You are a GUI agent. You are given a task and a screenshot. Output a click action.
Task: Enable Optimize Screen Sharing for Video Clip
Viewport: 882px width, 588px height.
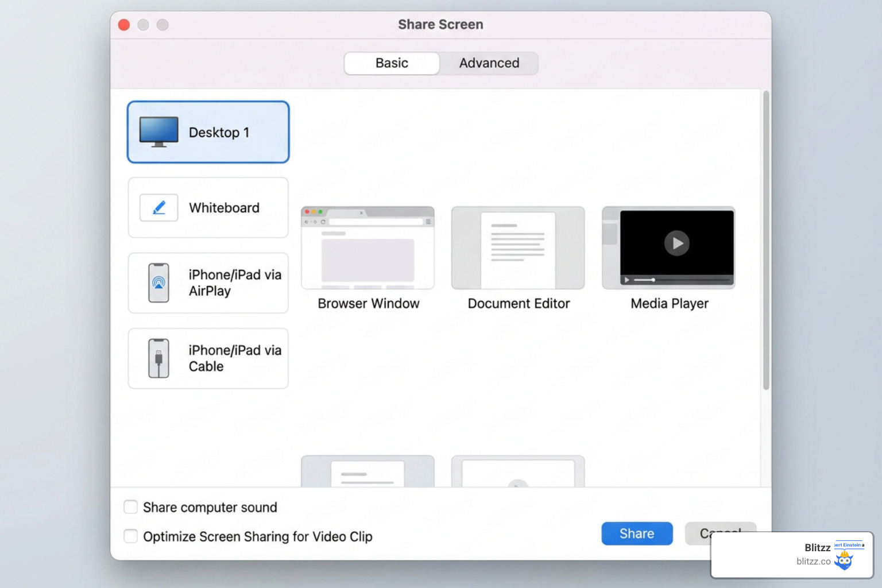coord(131,536)
